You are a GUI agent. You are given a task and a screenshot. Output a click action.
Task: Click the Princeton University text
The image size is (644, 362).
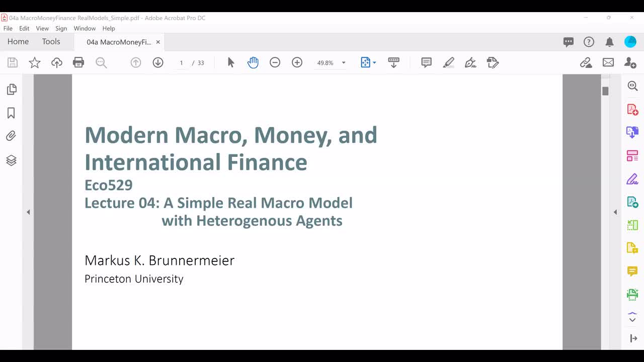(x=134, y=279)
